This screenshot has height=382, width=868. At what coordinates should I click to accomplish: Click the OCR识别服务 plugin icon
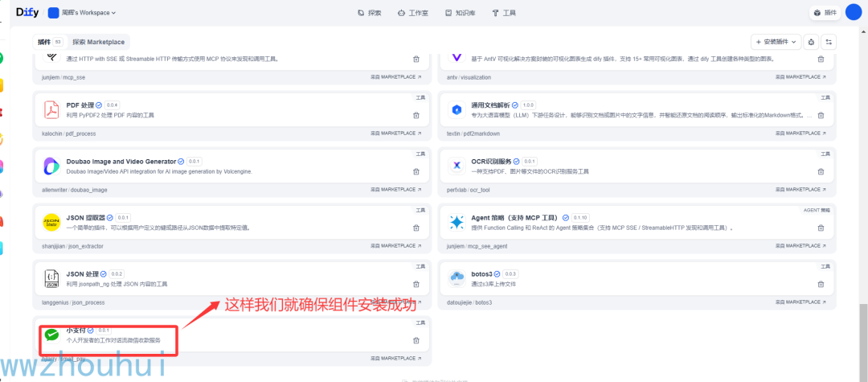[457, 166]
